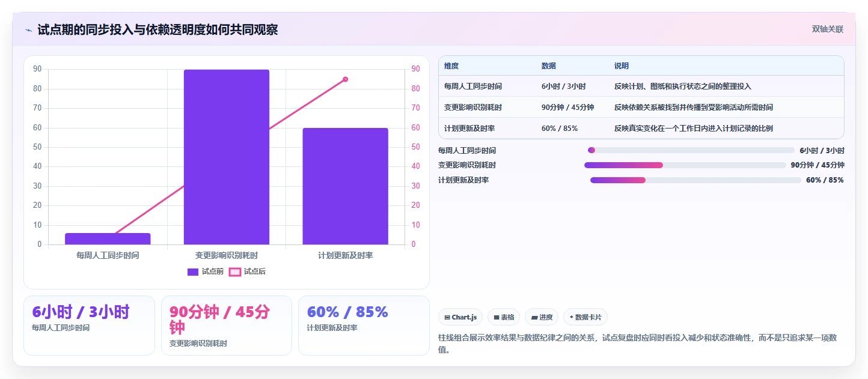Select the 数据卡片 chip

point(585,317)
